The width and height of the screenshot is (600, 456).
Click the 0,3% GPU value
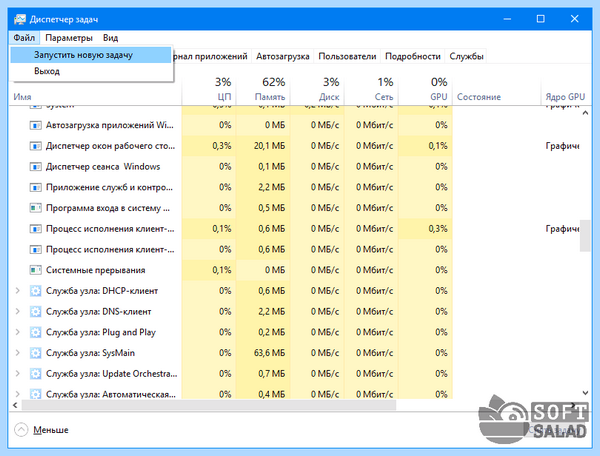tap(438, 229)
